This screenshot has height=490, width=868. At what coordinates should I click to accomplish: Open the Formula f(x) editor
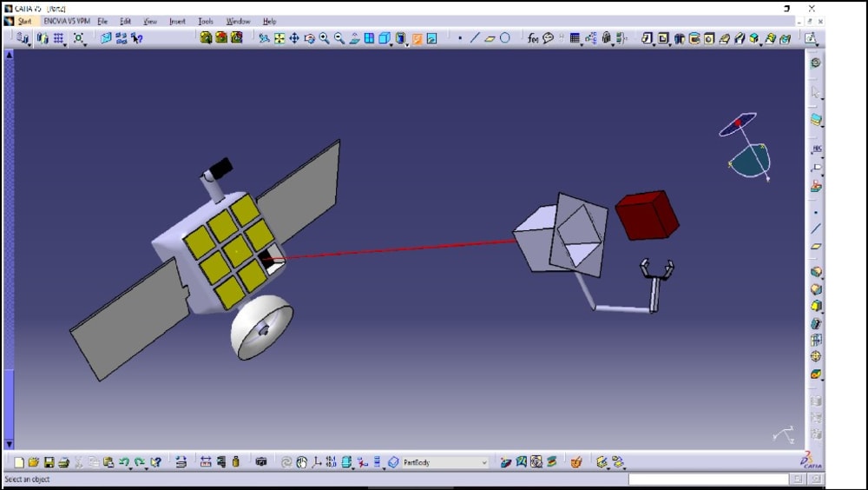[533, 37]
